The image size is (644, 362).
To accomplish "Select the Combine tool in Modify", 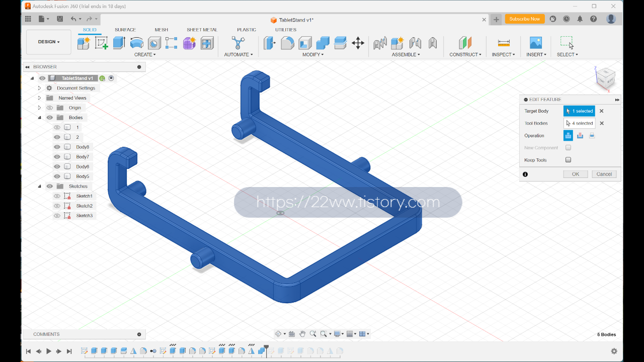I will (x=323, y=43).
